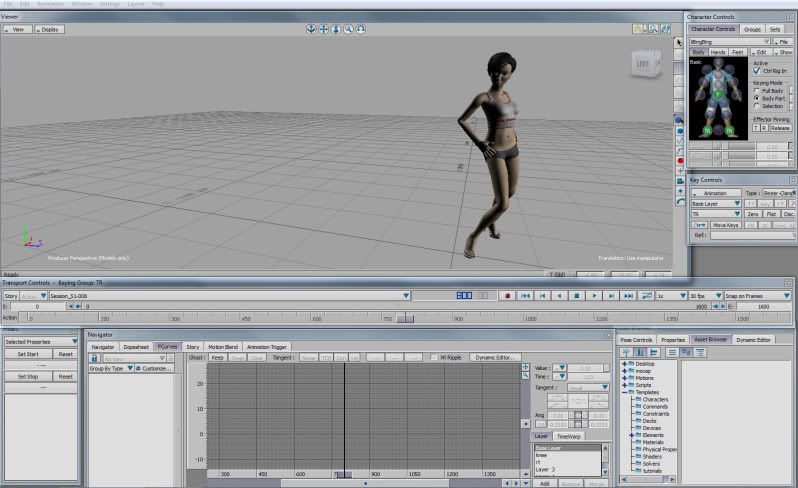
Task: Click the lock icon in FCurves pane
Action: [94, 358]
